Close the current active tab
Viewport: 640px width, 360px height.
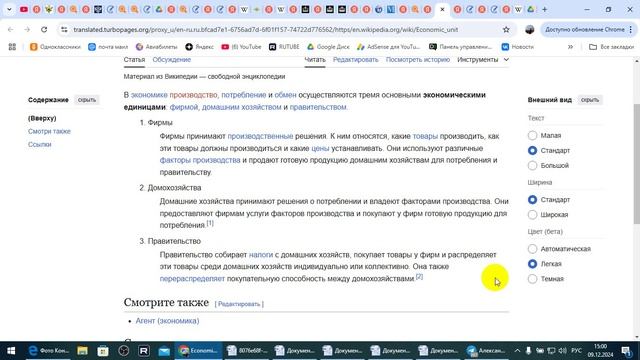pos(442,9)
